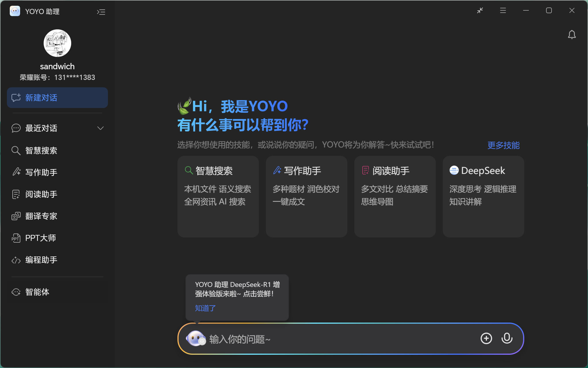Viewport: 588px width, 368px height.
Task: Click the code brackets icon beside 编程助手
Action: 16,260
